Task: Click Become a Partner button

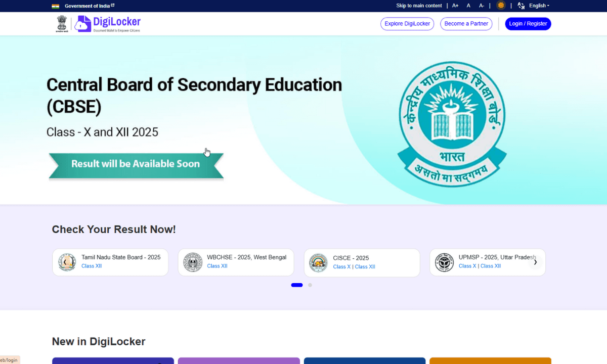Action: [x=466, y=24]
